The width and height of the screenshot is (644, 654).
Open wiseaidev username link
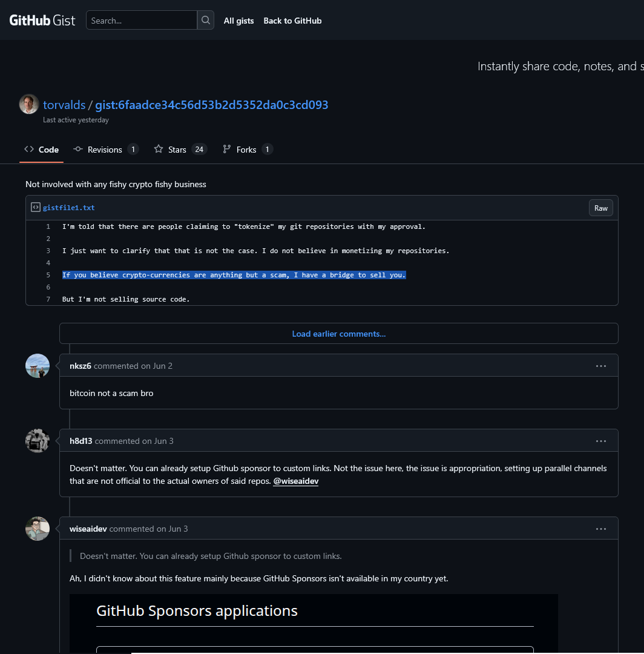coord(88,529)
